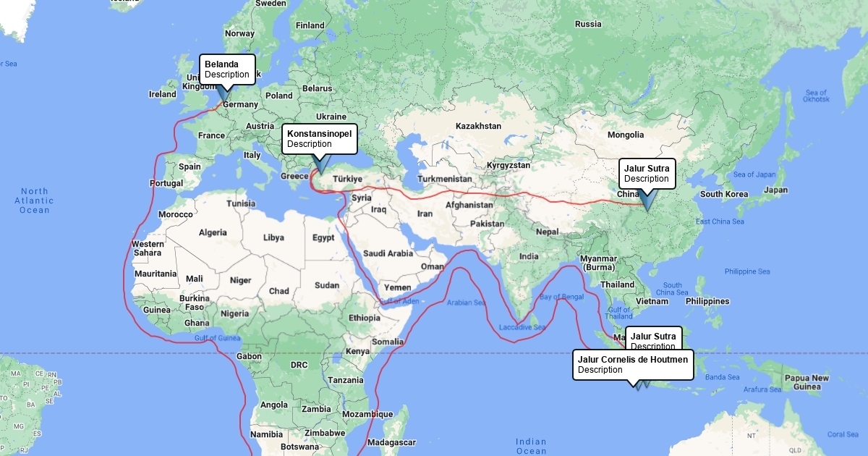
Task: Click the Japan country label
Action: pyautogui.click(x=775, y=190)
